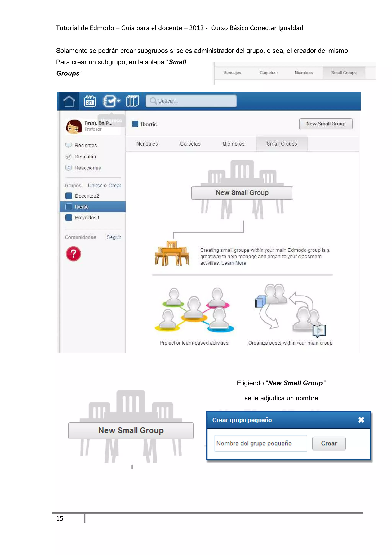Click the search magnifier icon
The image size is (392, 555).
pyautogui.click(x=153, y=101)
